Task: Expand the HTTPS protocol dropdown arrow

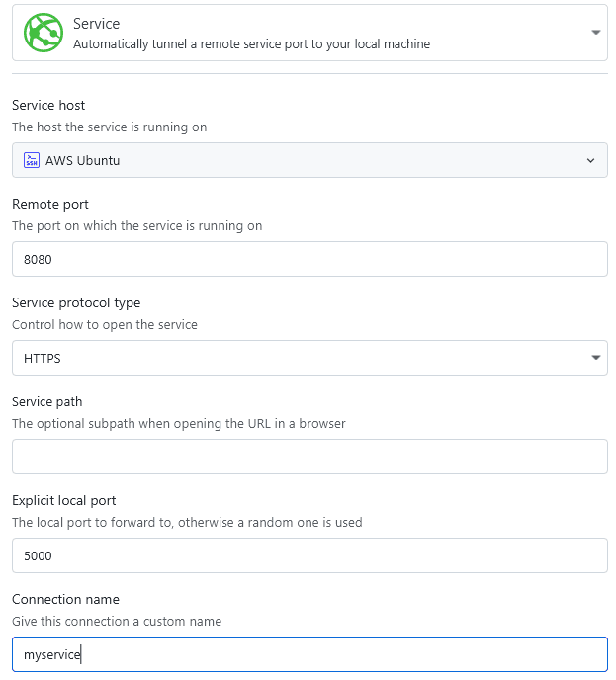Action: click(595, 358)
